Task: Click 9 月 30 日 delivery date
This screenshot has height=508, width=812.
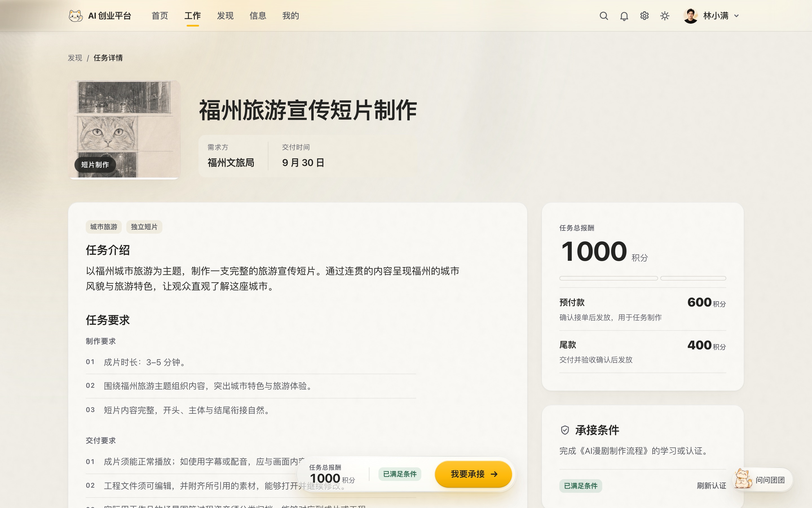Action: (303, 163)
